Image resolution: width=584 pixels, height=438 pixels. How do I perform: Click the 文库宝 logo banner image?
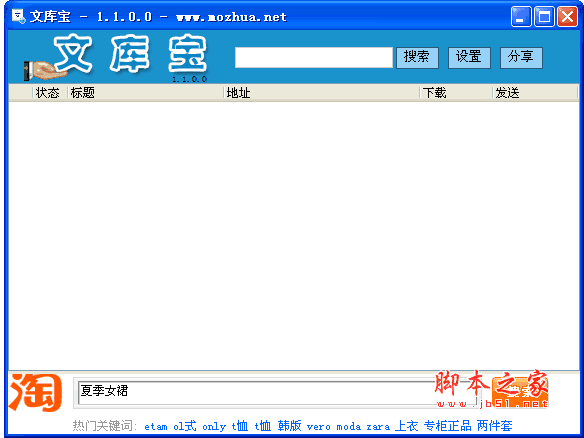coord(115,57)
